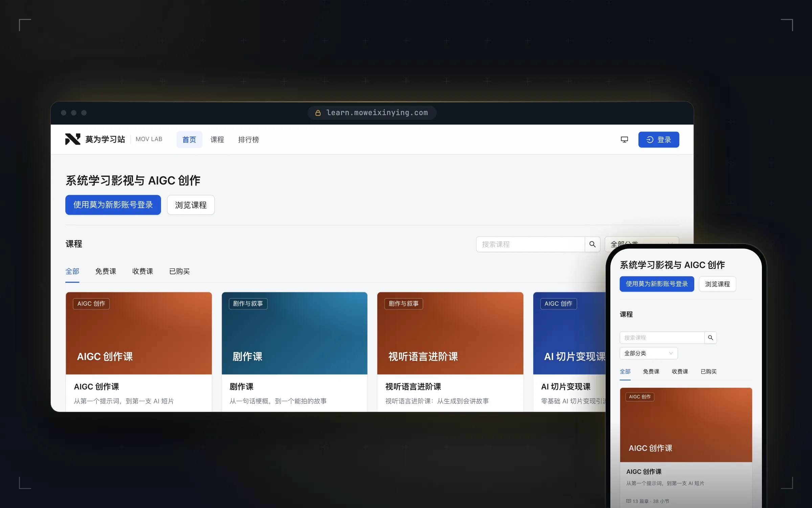Viewport: 812px width, 508px height.
Task: Click 莫为学习站 site name
Action: point(105,139)
